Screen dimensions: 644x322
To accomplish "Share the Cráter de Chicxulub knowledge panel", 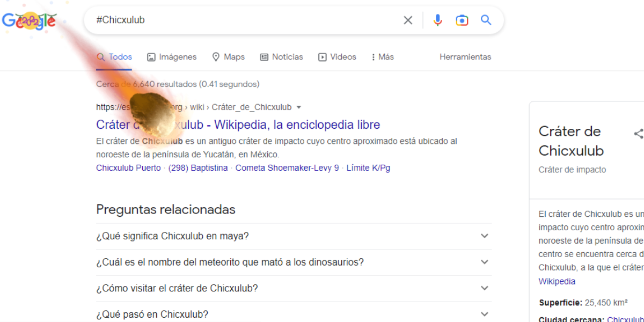I will [638, 134].
